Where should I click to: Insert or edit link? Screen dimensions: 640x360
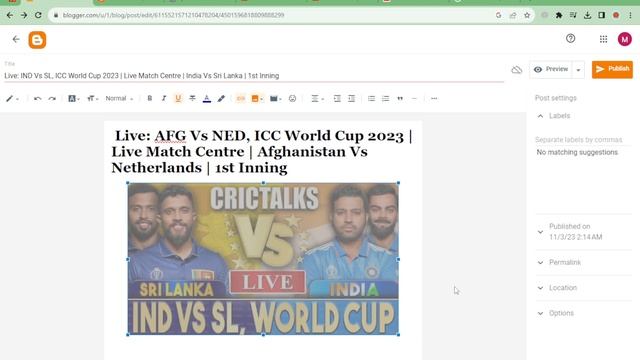coord(241,98)
